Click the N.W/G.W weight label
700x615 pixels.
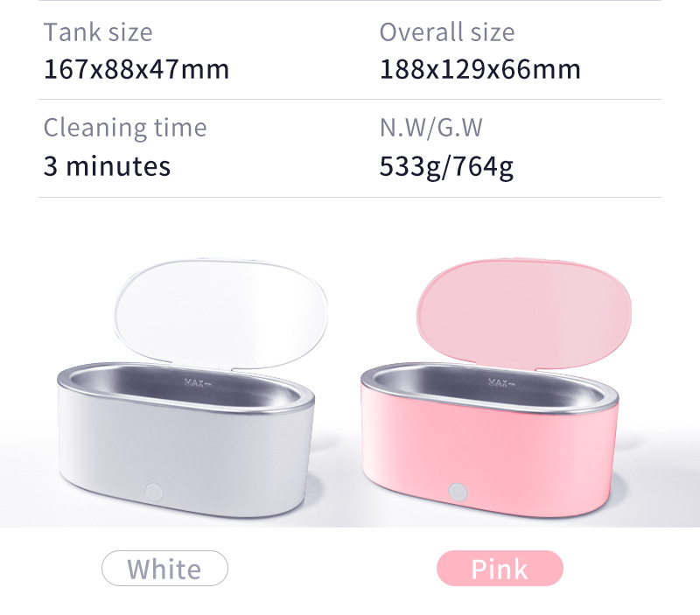430,128
